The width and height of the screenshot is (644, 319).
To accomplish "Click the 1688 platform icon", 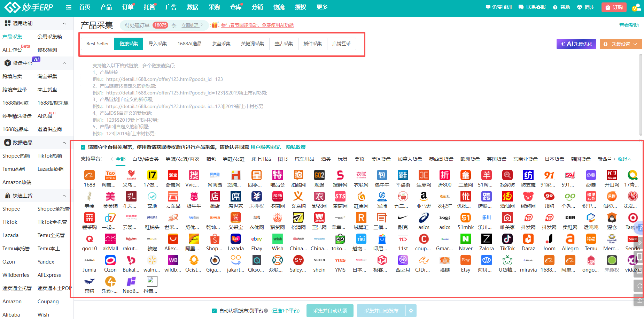I will (90, 175).
